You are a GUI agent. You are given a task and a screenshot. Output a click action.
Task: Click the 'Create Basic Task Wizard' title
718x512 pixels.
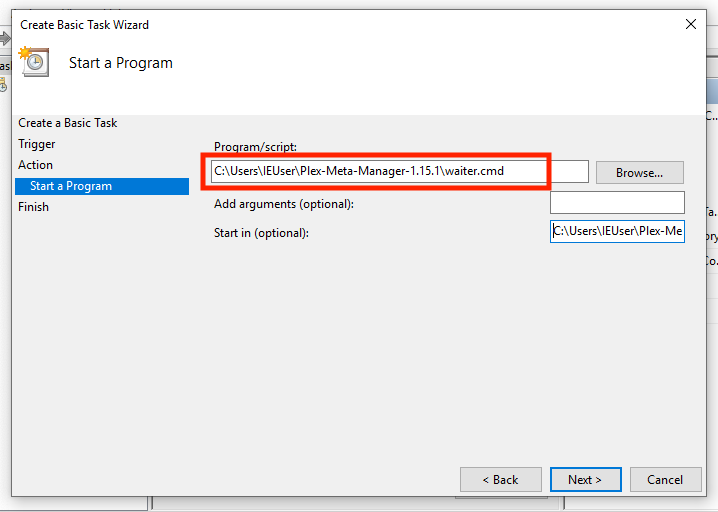pos(85,25)
